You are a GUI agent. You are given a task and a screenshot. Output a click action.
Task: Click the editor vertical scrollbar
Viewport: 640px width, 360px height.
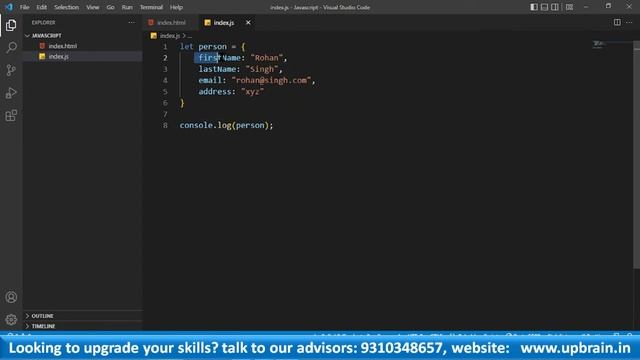pos(636,155)
